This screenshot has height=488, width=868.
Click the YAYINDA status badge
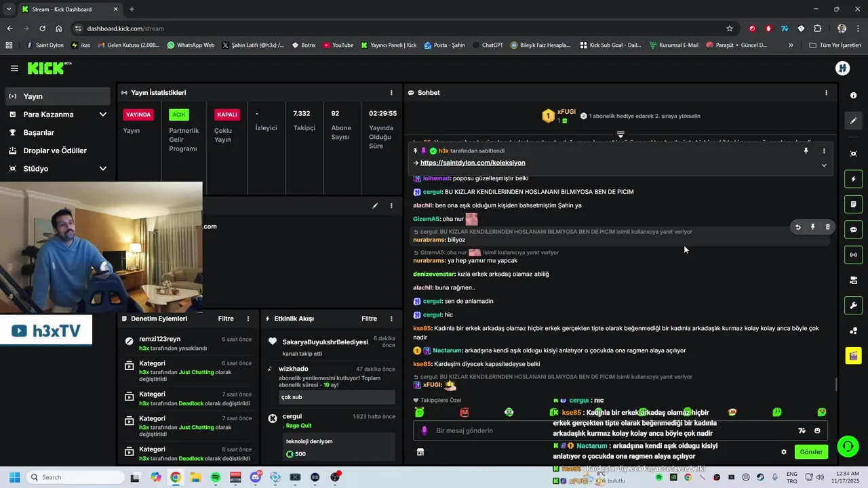[x=138, y=115]
